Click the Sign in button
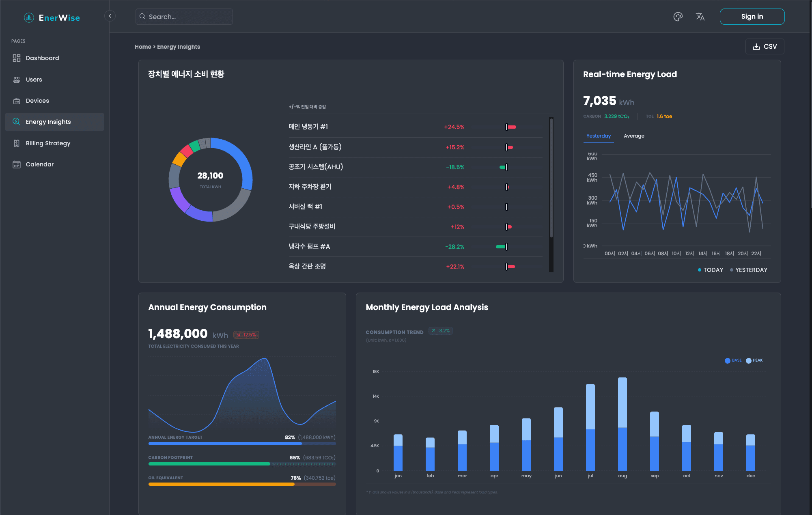This screenshot has height=515, width=812. 752,17
